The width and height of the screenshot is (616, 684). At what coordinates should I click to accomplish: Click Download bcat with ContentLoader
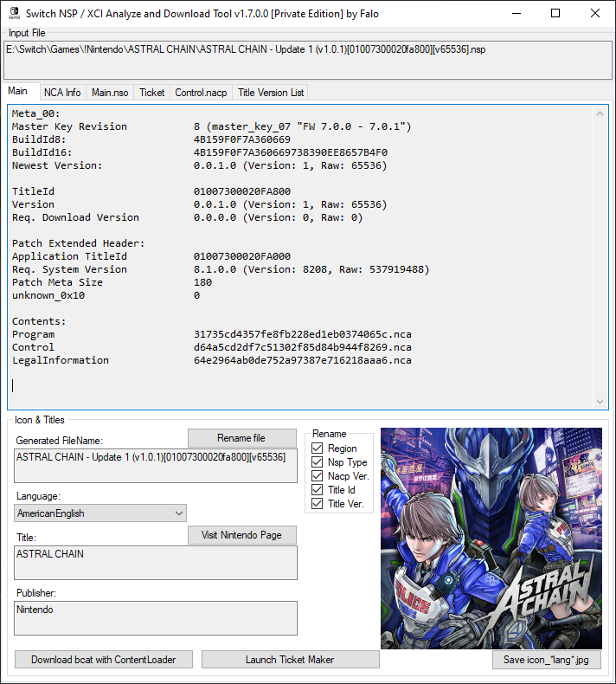click(x=104, y=660)
